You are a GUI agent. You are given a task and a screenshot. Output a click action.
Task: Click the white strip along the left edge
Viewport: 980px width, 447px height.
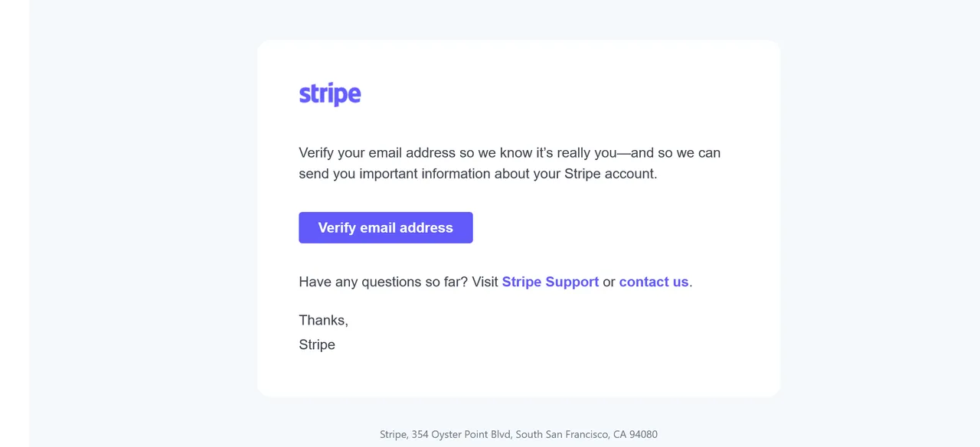pyautogui.click(x=15, y=223)
